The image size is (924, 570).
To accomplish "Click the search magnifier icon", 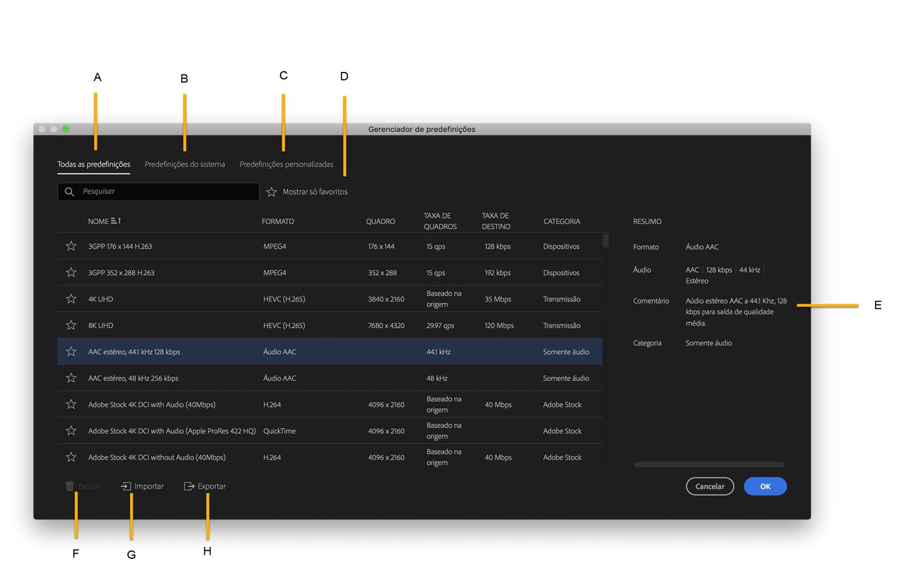I will (69, 192).
